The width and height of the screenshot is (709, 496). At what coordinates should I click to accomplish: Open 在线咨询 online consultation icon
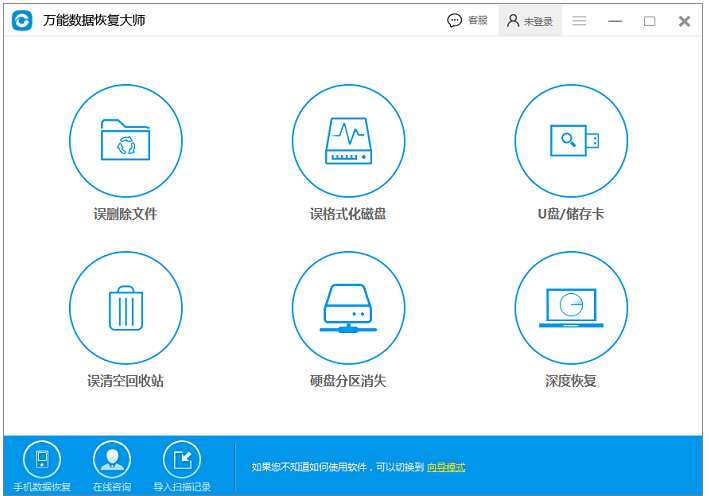tap(112, 459)
